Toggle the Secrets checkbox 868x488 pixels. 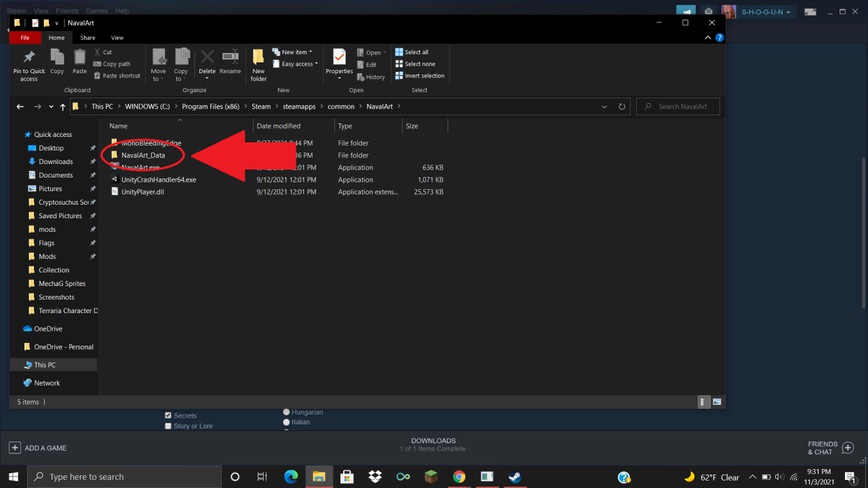168,415
